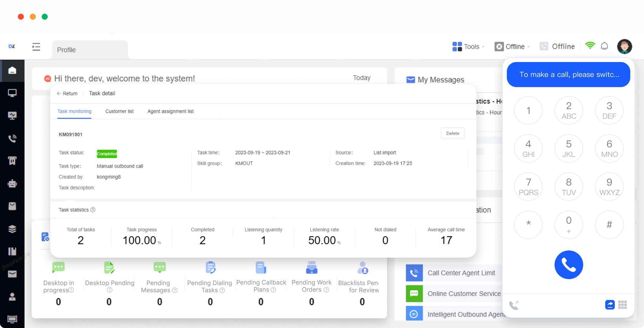The image size is (644, 328).
Task: Open the dial pad grid icon in dialer
Action: point(622,305)
